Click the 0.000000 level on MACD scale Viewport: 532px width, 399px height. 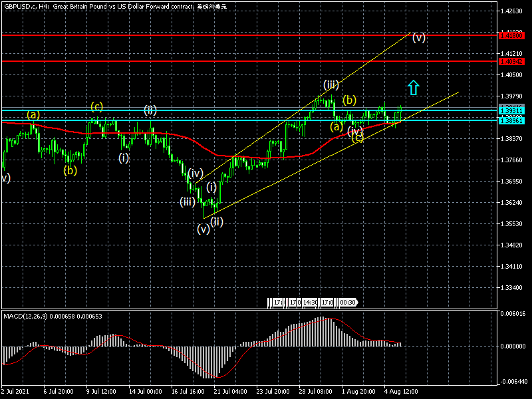point(513,346)
